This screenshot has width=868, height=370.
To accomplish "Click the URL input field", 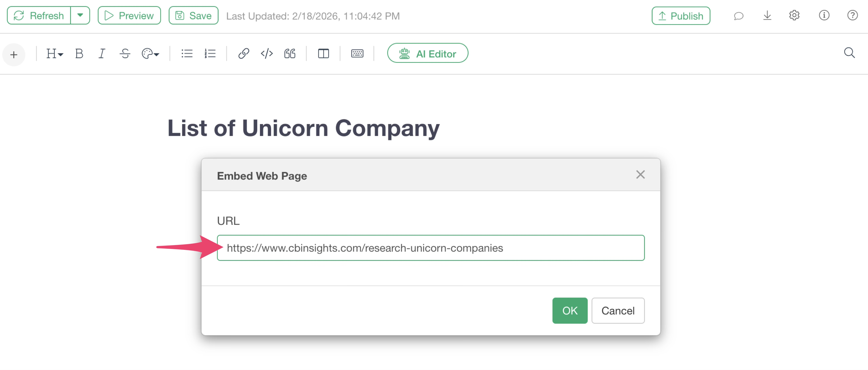I will [x=430, y=248].
